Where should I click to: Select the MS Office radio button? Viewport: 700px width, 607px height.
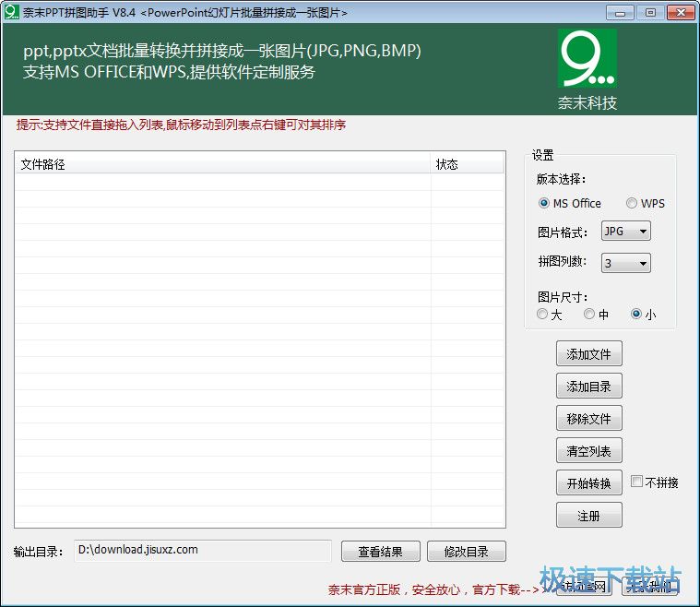544,203
